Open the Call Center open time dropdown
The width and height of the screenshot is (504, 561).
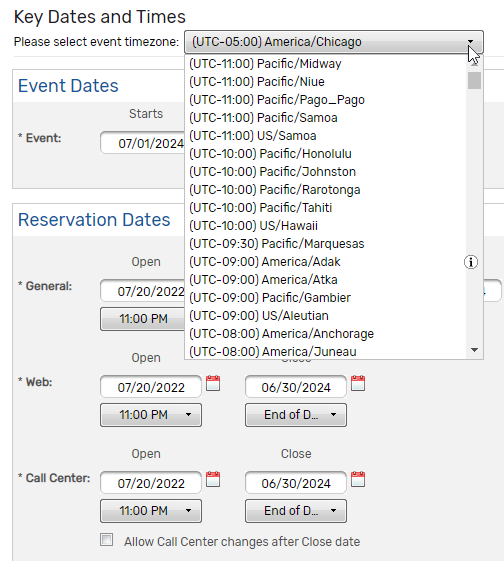151,511
